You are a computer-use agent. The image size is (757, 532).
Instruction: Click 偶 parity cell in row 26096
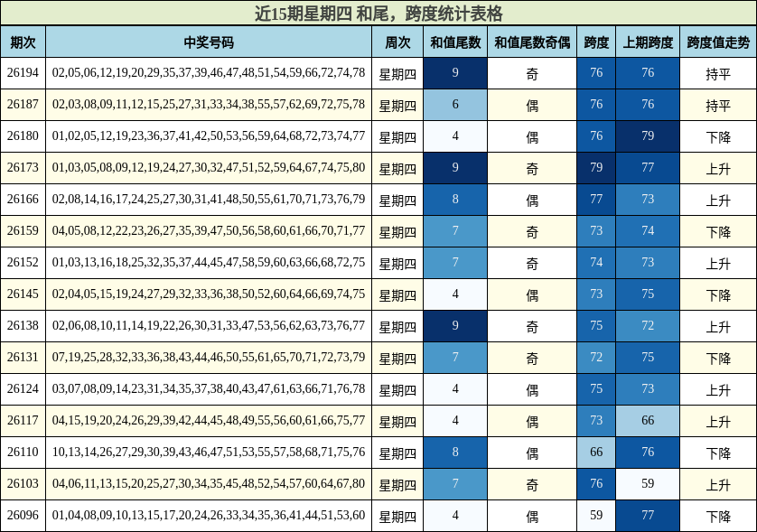(x=532, y=516)
